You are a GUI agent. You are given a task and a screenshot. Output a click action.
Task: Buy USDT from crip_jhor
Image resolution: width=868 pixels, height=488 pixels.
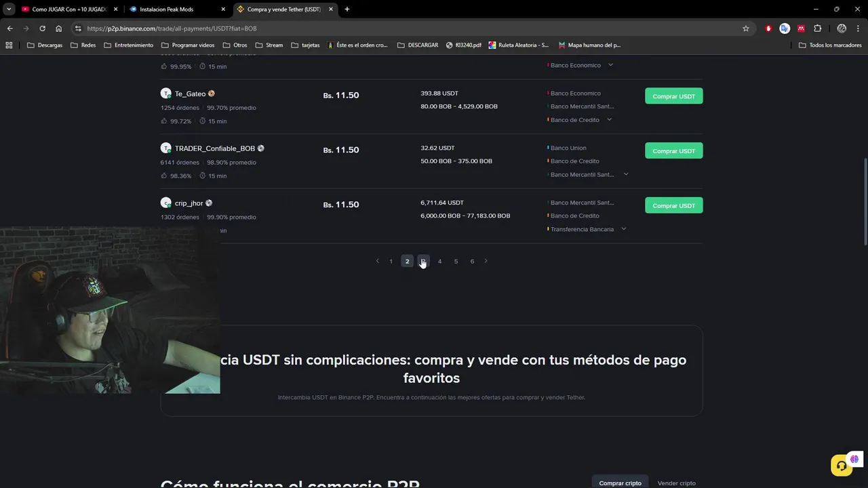[673, 205]
